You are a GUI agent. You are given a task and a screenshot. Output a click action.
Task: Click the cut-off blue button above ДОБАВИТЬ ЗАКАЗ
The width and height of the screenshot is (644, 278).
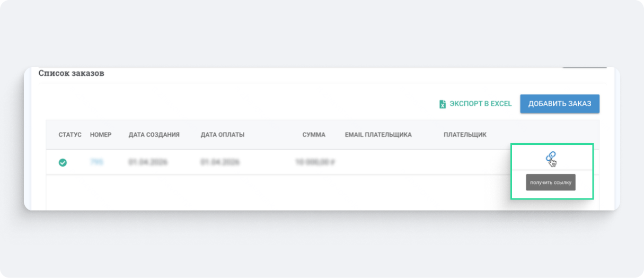584,67
